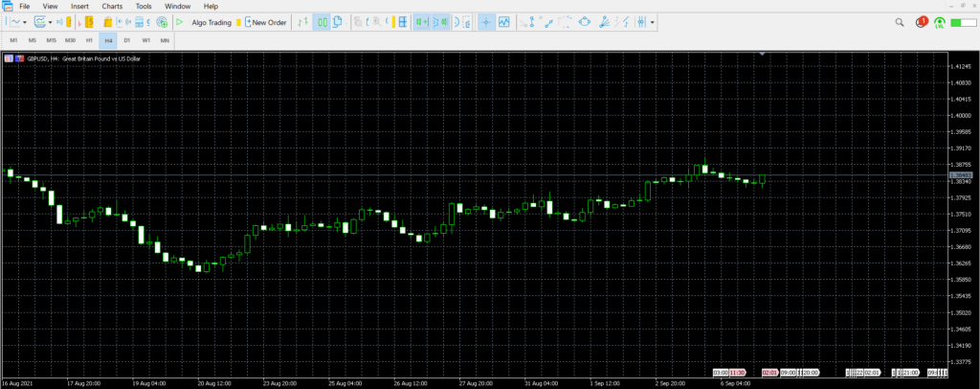Click the blue signal broadcast icon
The height and width of the screenshot is (389, 980).
click(x=59, y=22)
